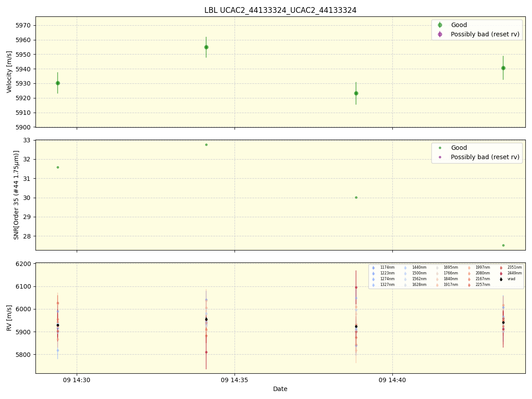Click the velocity data point near 5955 m/s
532x399 pixels.
206,47
